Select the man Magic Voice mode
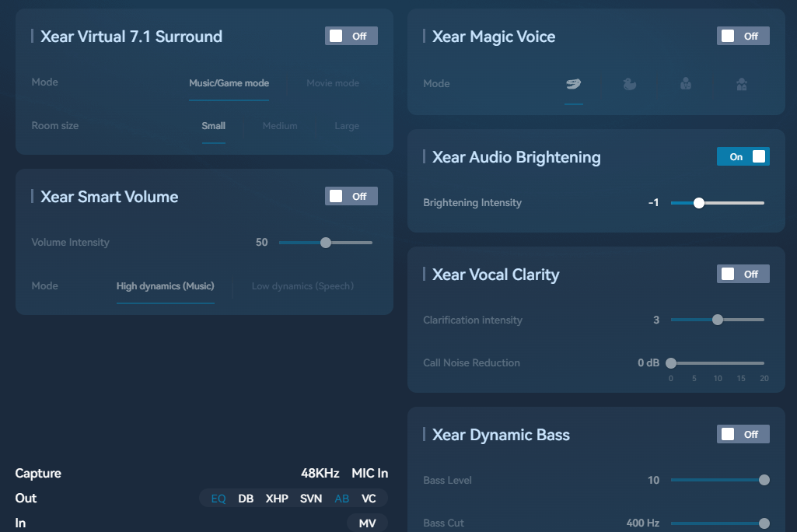 pos(686,84)
